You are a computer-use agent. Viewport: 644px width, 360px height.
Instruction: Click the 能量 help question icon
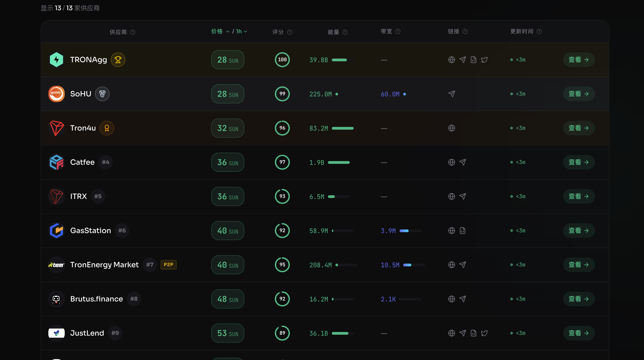[x=345, y=32]
